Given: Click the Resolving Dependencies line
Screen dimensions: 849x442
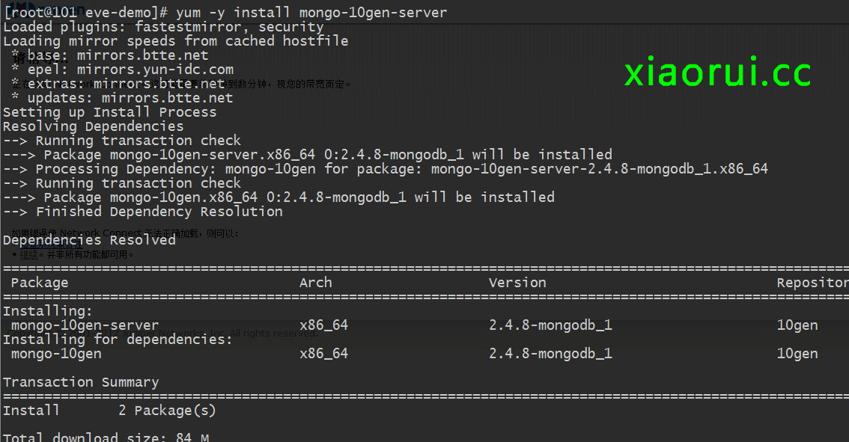Looking at the screenshot, I should pyautogui.click(x=93, y=127).
